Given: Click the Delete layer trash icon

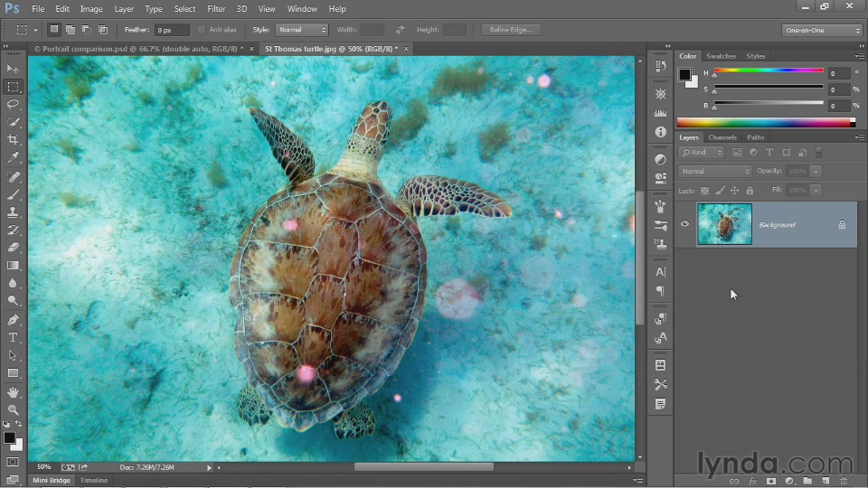Looking at the screenshot, I should point(844,481).
